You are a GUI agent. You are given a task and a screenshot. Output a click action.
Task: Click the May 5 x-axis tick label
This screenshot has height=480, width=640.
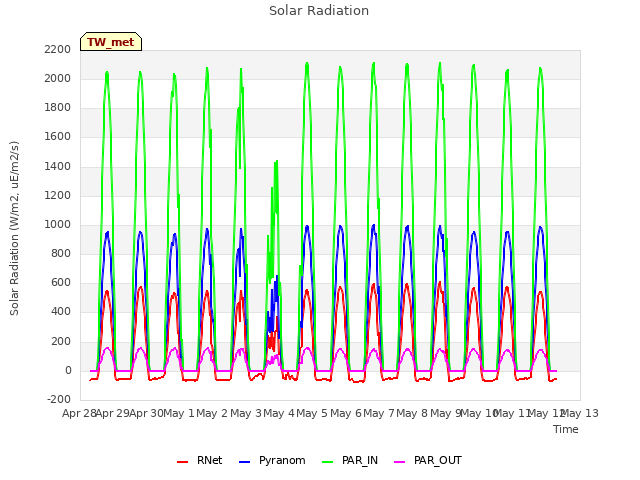(x=312, y=413)
